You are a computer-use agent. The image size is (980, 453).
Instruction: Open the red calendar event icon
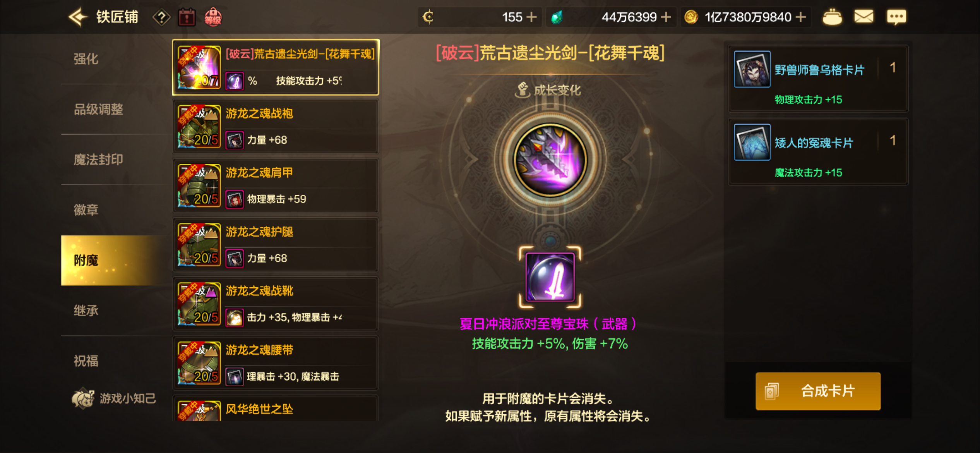pos(187,17)
